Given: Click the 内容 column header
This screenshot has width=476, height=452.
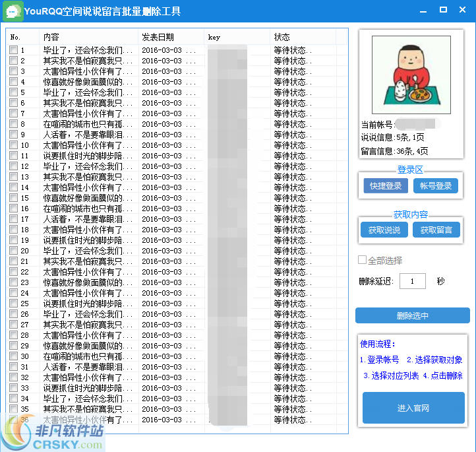Looking at the screenshot, I should [x=88, y=37].
